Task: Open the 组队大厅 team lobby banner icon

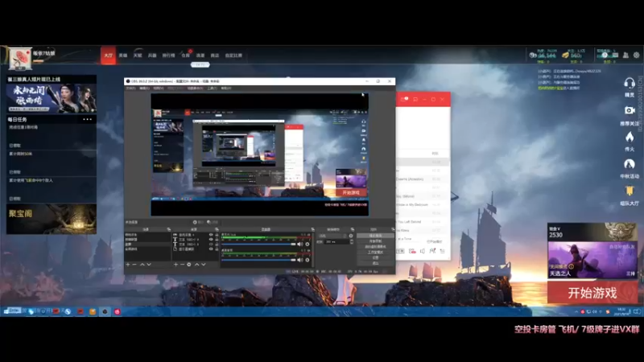Action: point(630,191)
